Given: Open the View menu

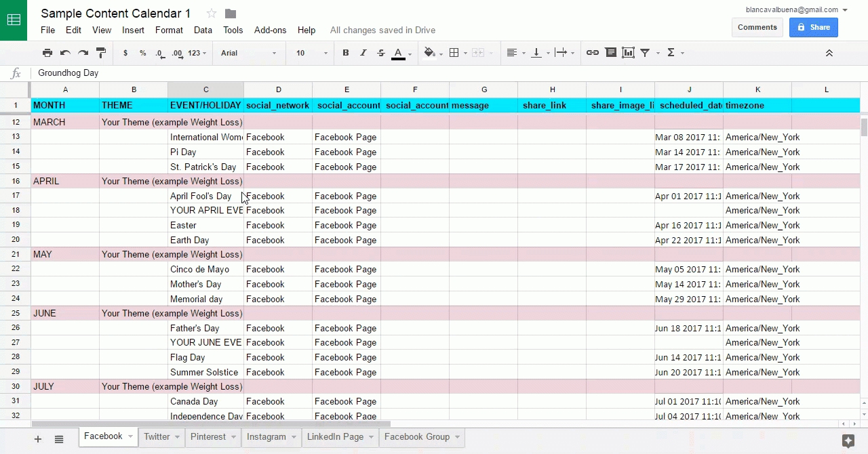Looking at the screenshot, I should [102, 30].
